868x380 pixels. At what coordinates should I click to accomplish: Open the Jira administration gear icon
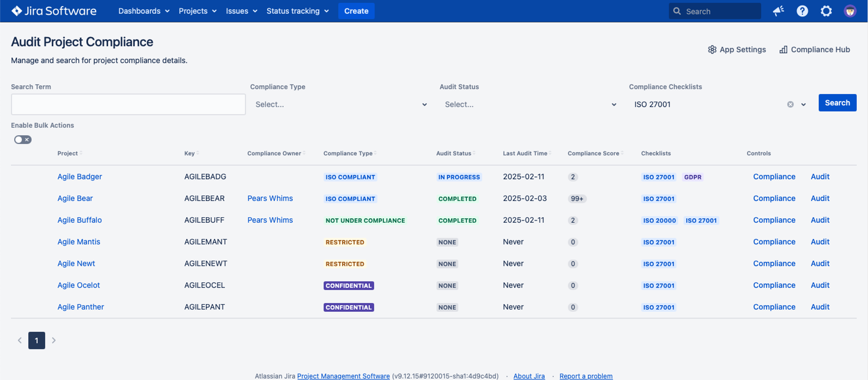[826, 11]
